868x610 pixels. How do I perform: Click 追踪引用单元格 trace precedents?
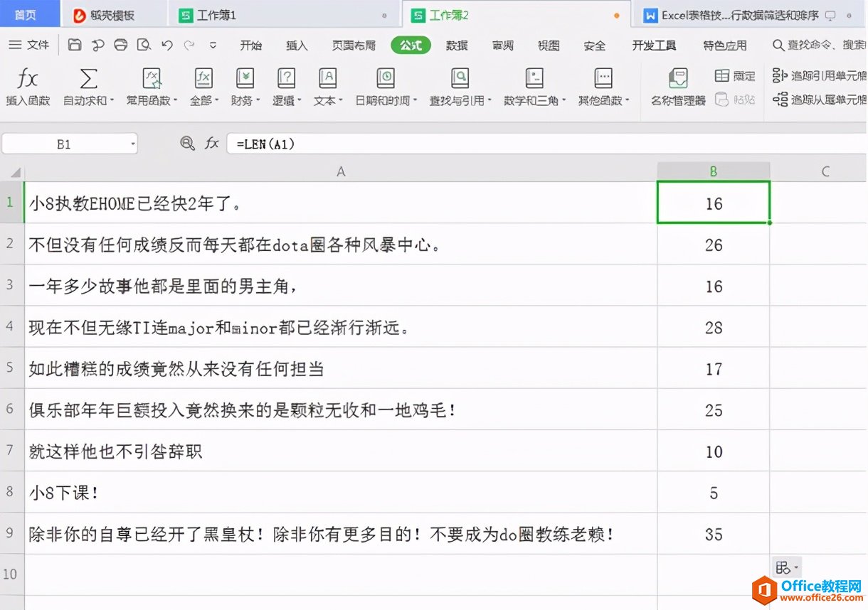[821, 75]
